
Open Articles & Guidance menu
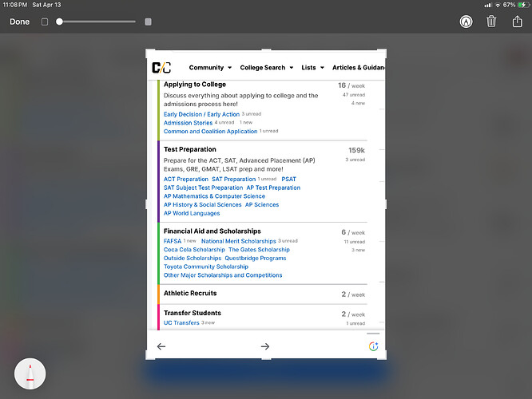tap(359, 68)
